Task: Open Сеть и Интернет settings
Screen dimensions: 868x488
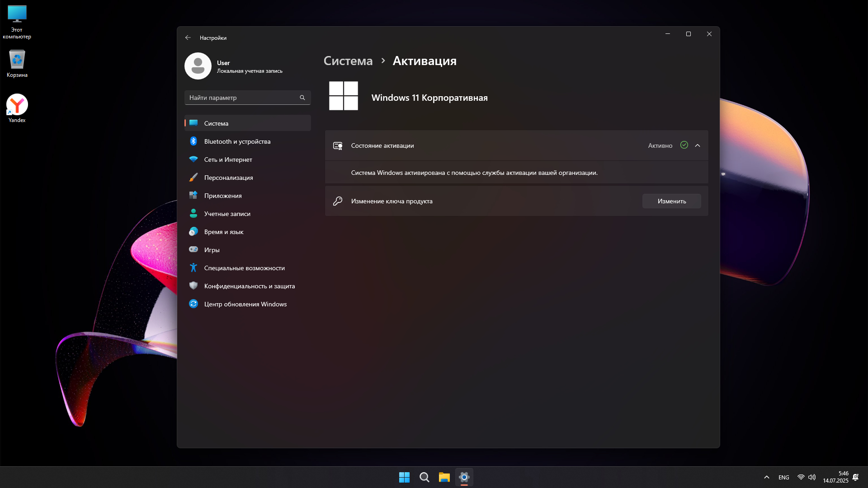Action: (228, 160)
